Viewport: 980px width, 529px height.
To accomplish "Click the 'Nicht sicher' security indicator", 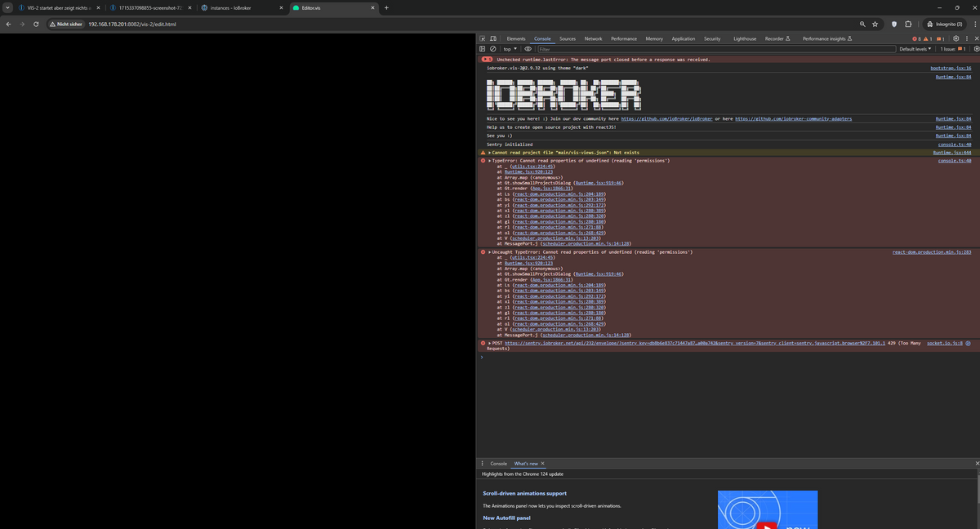I will [65, 24].
